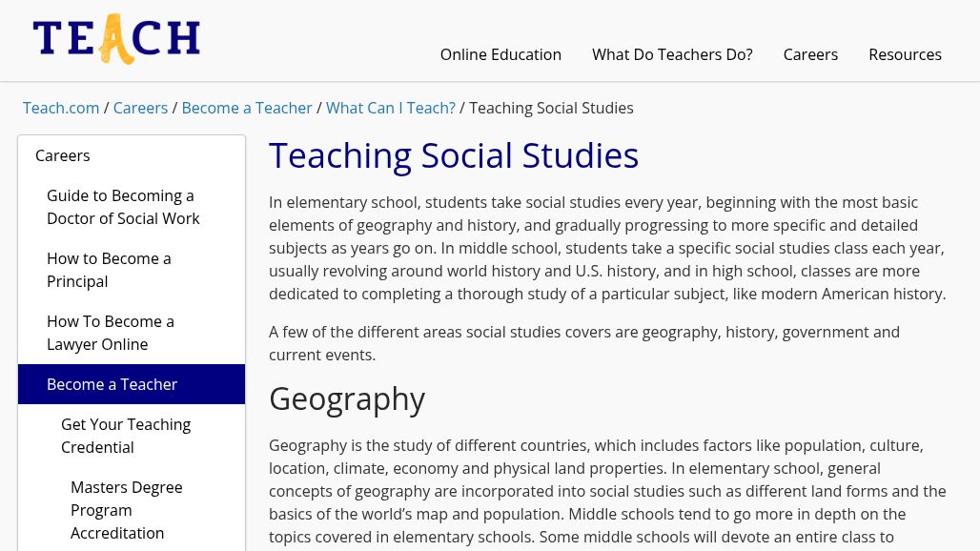Click Careers in the breadcrumb trail
The image size is (980, 551).
pyautogui.click(x=140, y=108)
